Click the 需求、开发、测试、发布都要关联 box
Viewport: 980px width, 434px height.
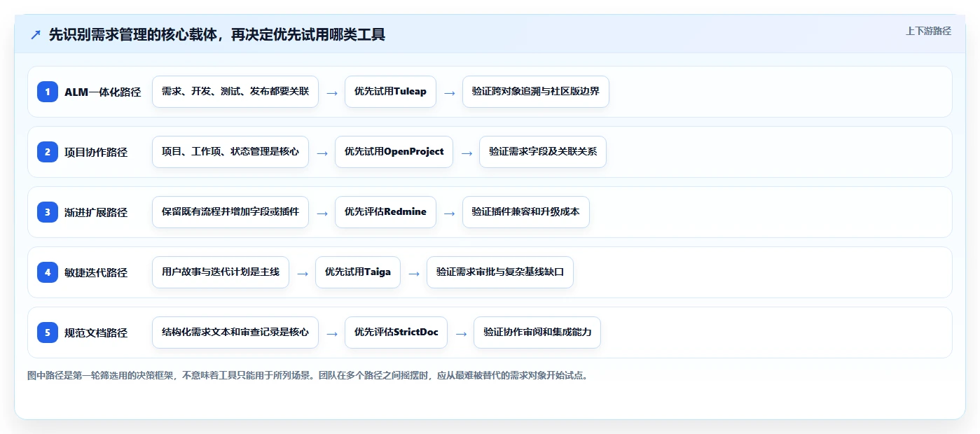click(x=235, y=92)
